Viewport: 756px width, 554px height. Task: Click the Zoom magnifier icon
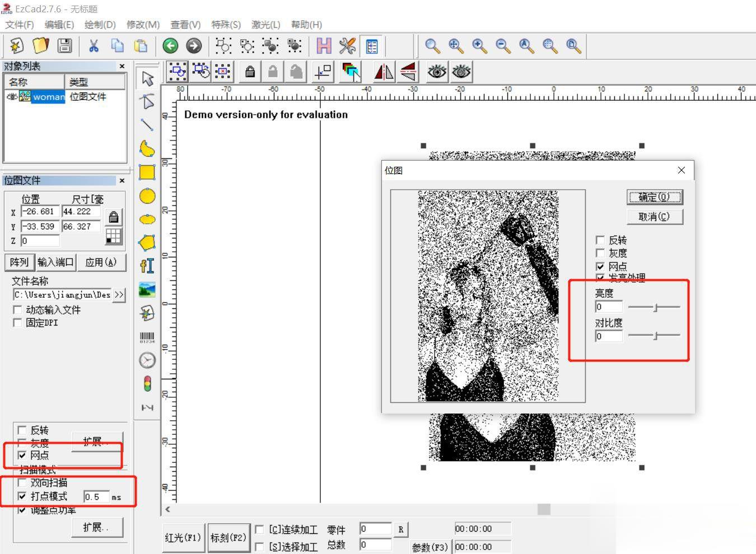click(432, 45)
